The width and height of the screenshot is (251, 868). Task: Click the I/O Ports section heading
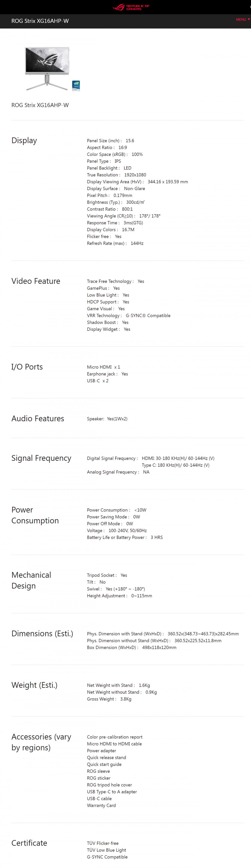[27, 367]
